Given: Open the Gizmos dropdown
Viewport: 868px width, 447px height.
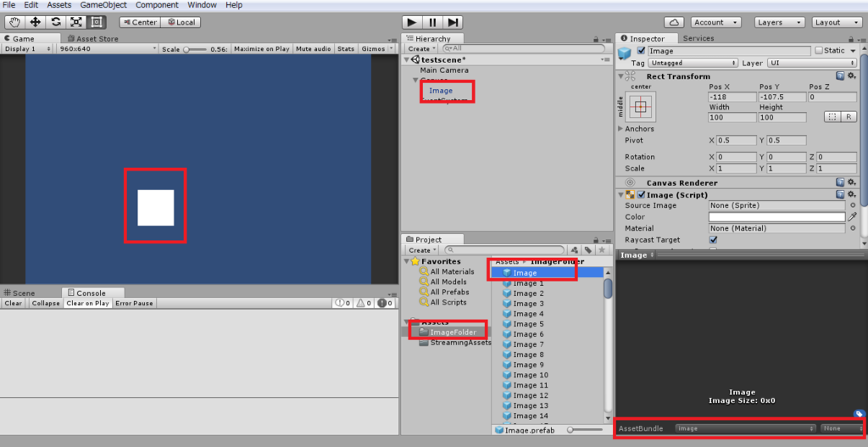Looking at the screenshot, I should (x=377, y=48).
